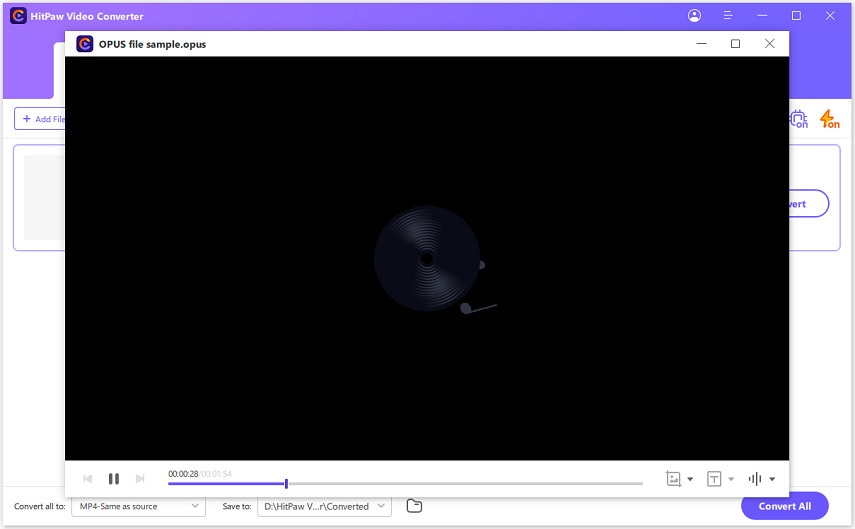
Task: Expand the subtitle options dropdown arrow
Action: click(731, 480)
